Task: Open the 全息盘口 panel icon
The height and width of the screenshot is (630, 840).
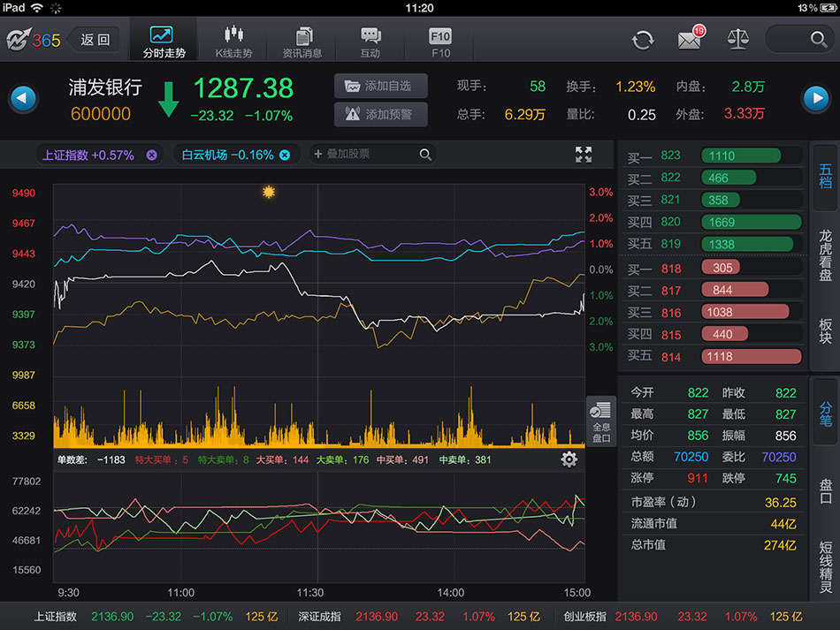Action: (x=601, y=421)
